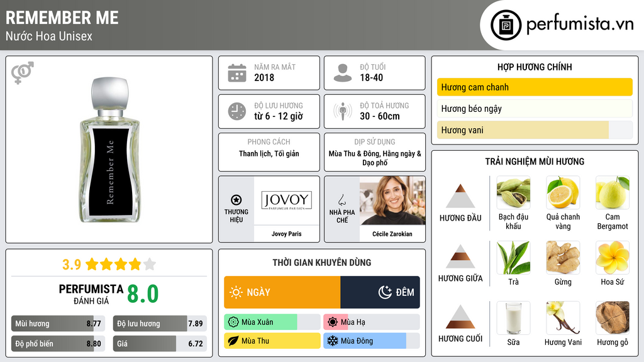Screen dimensions: 644x362
Task: Select the Hương gỗ wood image
Action: 613,318
